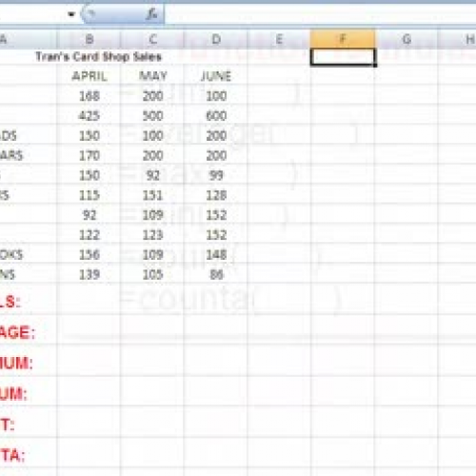This screenshot has width=476, height=476.
Task: Select the APRIL header cell
Action: pos(89,76)
